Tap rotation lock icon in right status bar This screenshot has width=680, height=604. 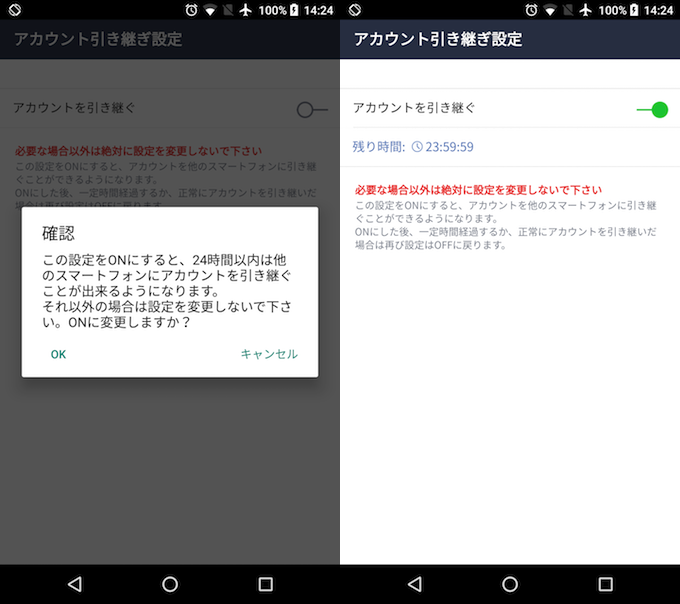(354, 10)
